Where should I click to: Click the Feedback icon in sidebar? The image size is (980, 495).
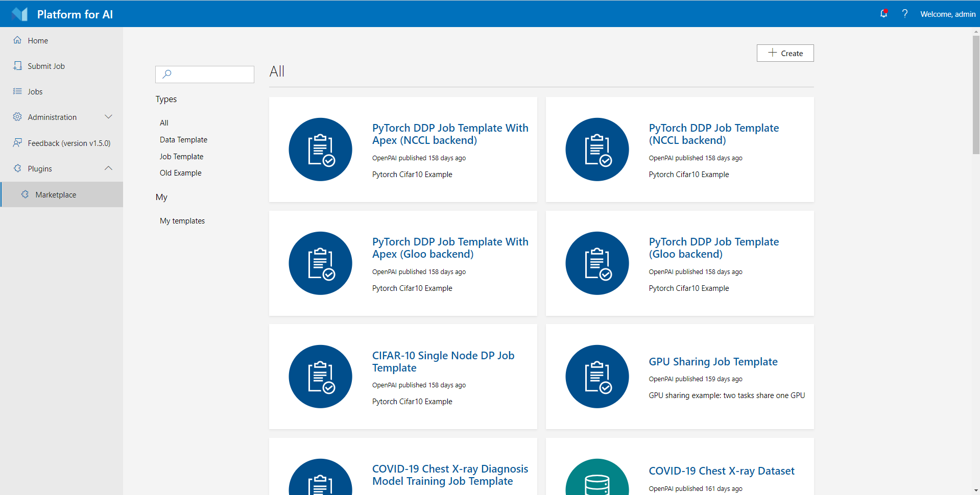17,143
